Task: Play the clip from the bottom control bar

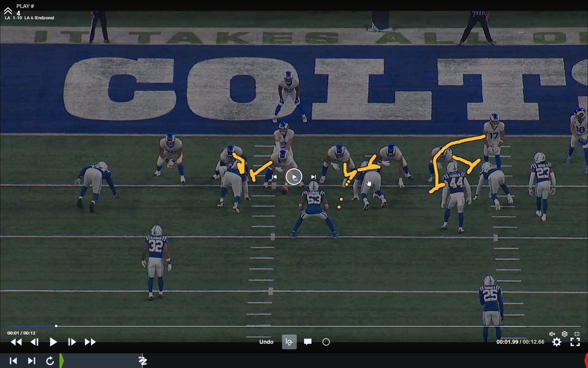Action: (x=53, y=342)
